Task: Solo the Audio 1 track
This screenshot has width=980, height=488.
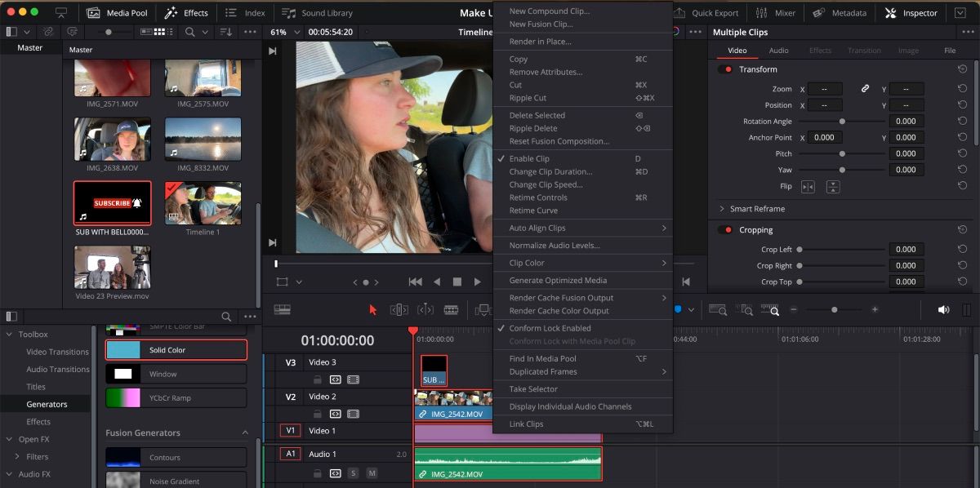Action: pos(353,472)
